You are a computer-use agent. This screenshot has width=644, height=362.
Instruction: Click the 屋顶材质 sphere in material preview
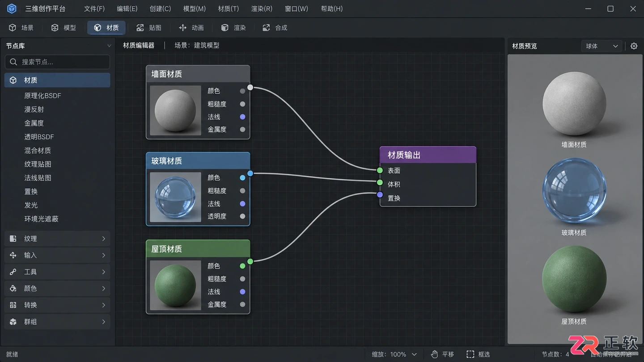pos(574,278)
